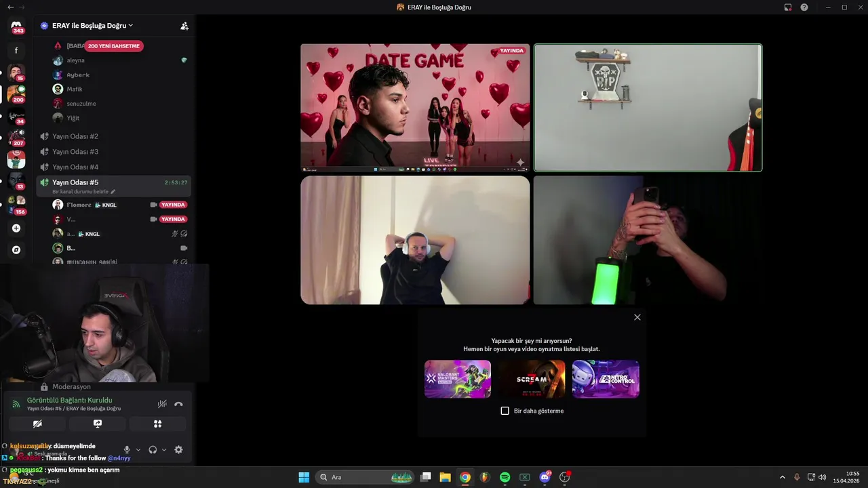Viewport: 868px width, 488px height.
Task: Select user aleyna in voice channel
Action: point(75,60)
